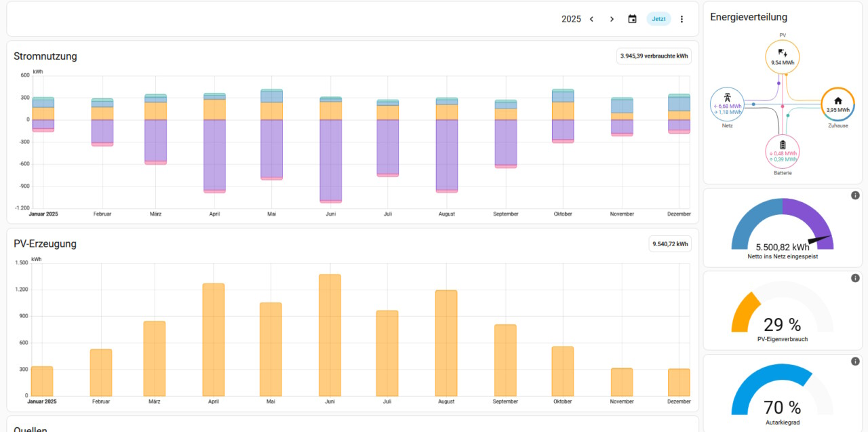Open the calendar date picker
Image resolution: width=868 pixels, height=432 pixels.
click(x=632, y=19)
